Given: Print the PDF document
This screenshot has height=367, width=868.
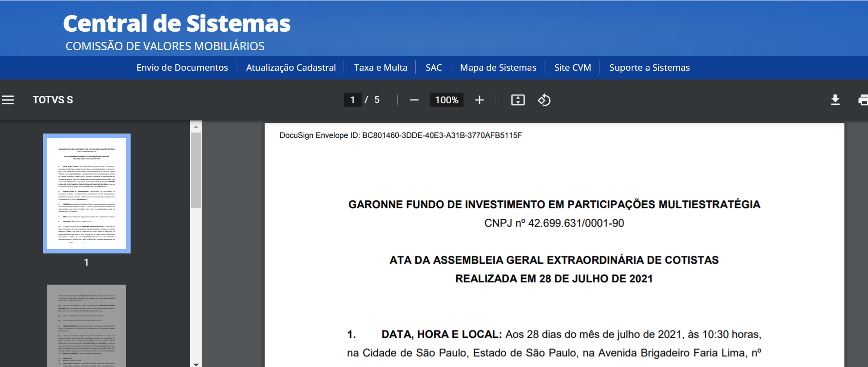Looking at the screenshot, I should [863, 100].
